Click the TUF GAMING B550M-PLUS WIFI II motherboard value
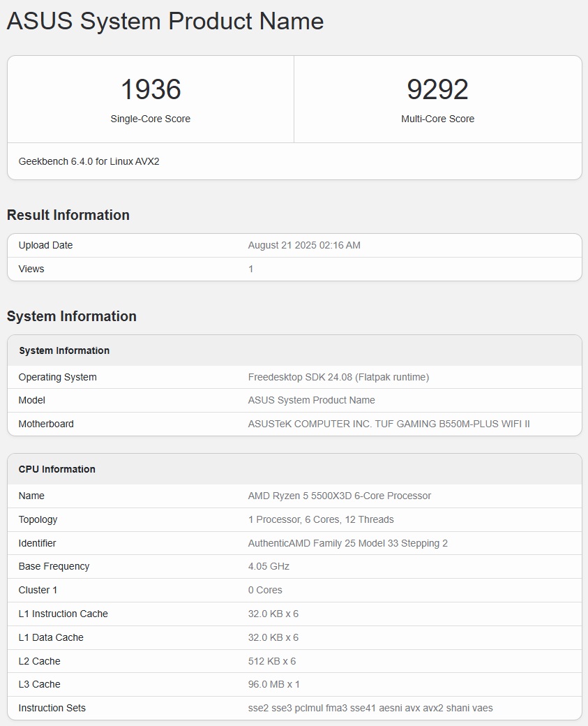 [x=389, y=424]
